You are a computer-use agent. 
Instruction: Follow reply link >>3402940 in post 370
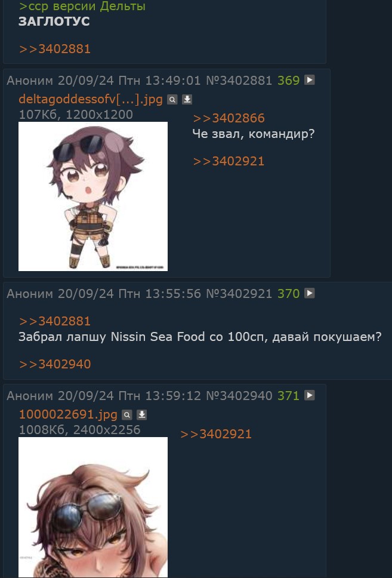click(54, 364)
